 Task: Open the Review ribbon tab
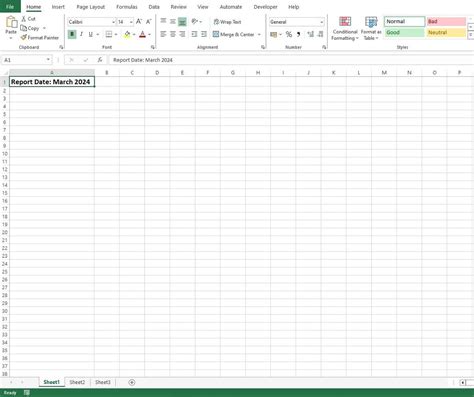click(x=179, y=7)
